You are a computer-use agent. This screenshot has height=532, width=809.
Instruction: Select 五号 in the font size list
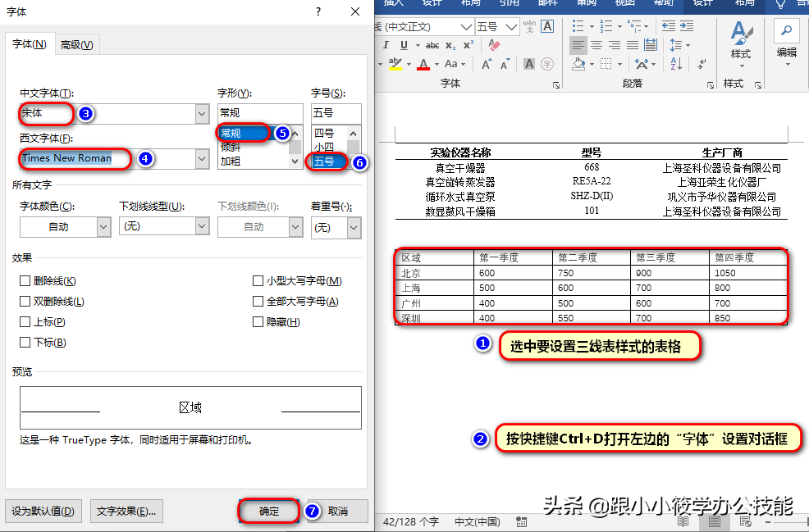click(327, 162)
